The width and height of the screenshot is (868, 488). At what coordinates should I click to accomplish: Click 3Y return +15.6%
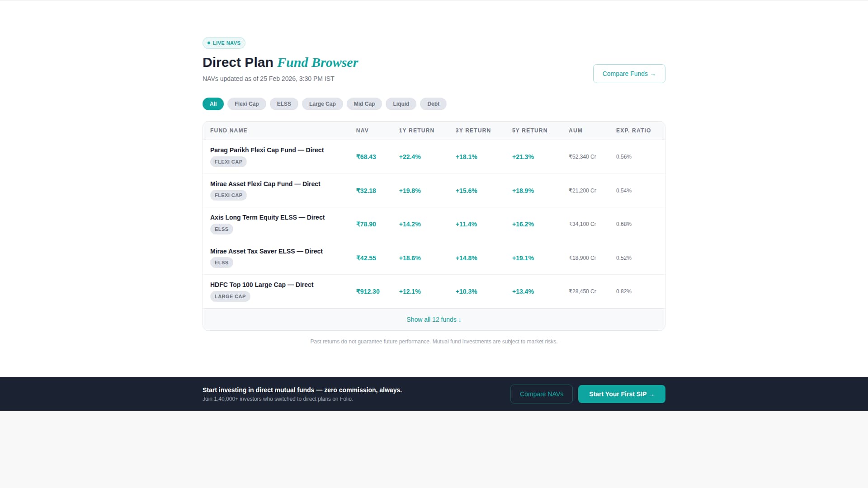point(466,191)
